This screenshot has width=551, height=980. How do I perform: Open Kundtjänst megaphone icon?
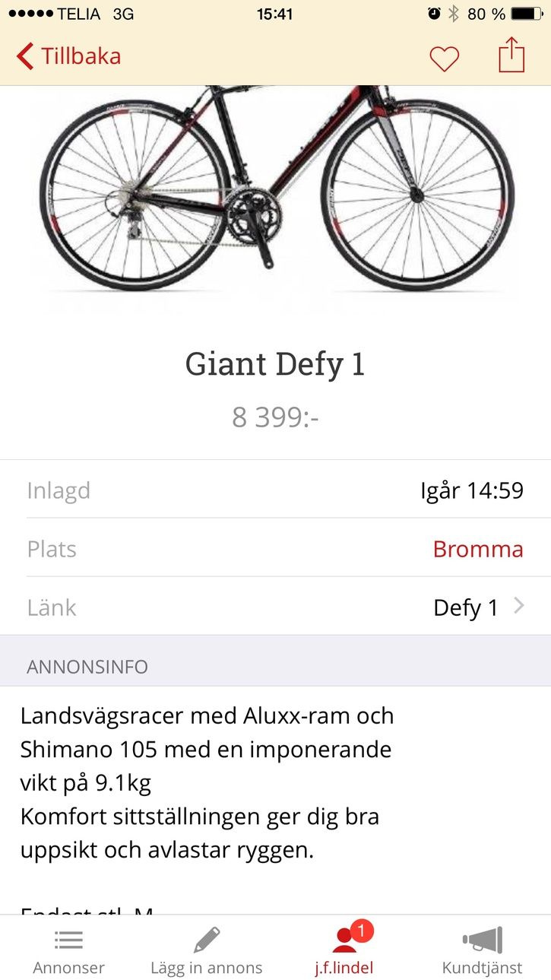483,940
